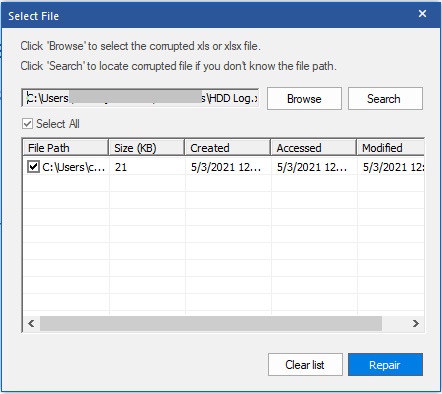Uncheck the C:\Users file row checkbox

click(x=33, y=166)
